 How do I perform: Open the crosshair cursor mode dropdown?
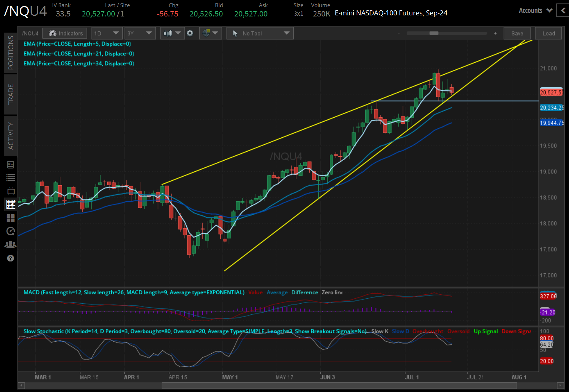pos(210,33)
